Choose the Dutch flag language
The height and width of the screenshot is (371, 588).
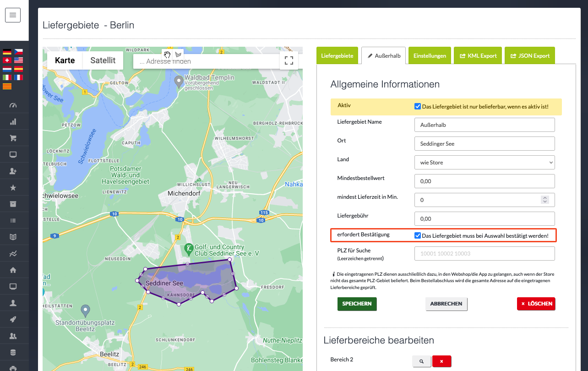[7, 69]
